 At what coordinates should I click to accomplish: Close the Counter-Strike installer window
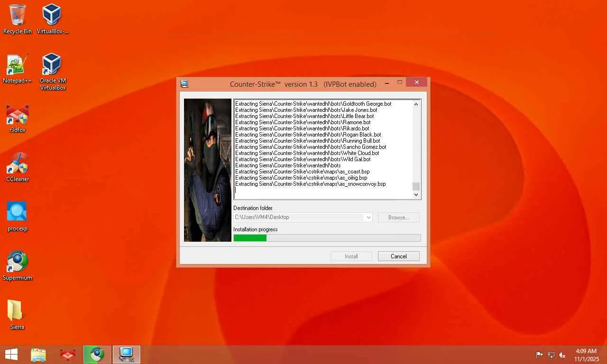tap(417, 82)
